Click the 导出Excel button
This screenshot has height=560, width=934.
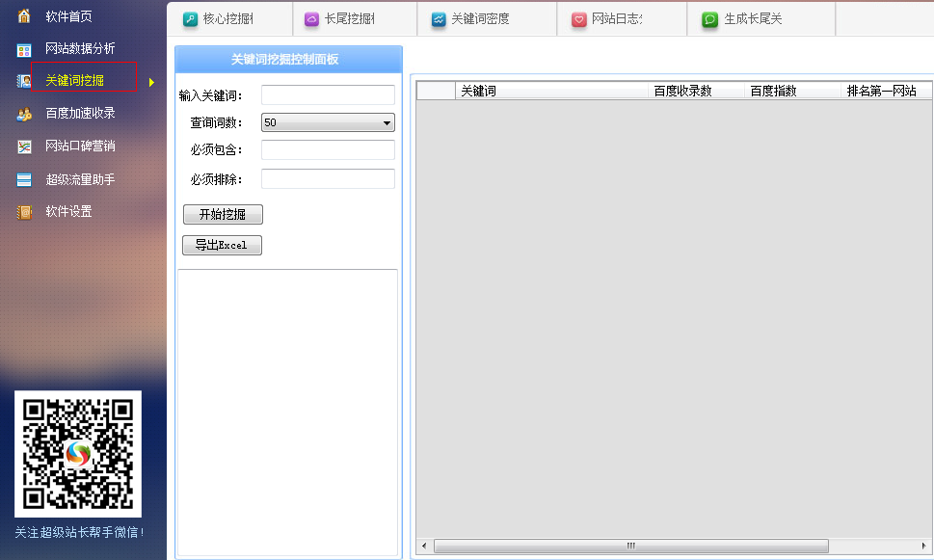[x=223, y=246]
